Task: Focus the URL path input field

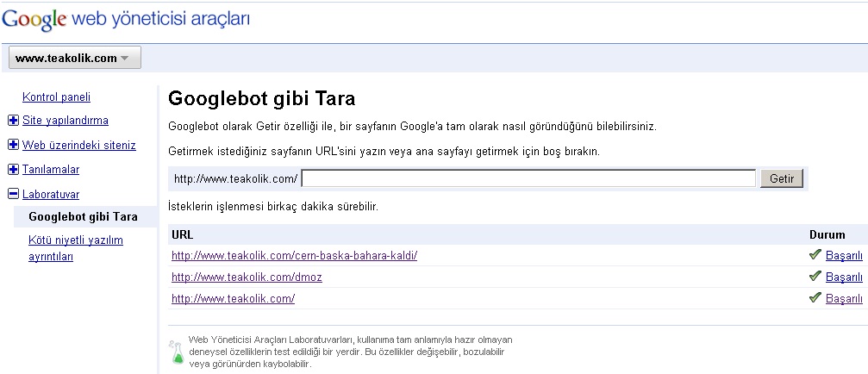Action: [x=528, y=178]
